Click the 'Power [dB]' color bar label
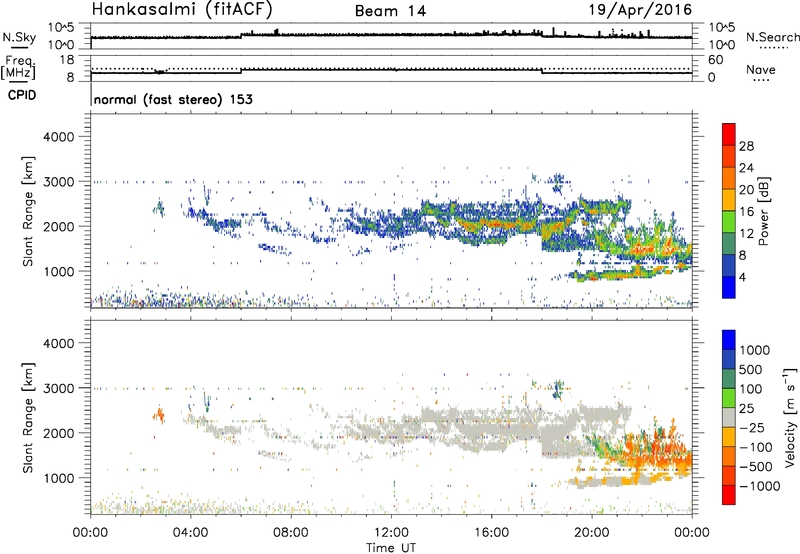 point(763,211)
